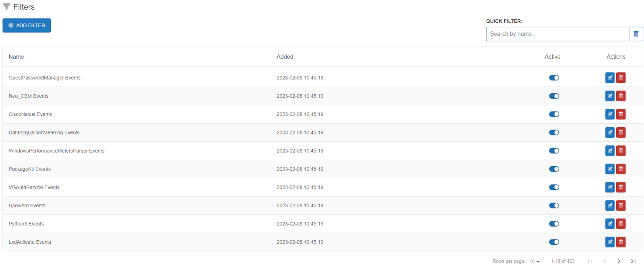Delete the WindowsPerformanceMetersParser Events filter
The height and width of the screenshot is (266, 644).
coord(621,151)
